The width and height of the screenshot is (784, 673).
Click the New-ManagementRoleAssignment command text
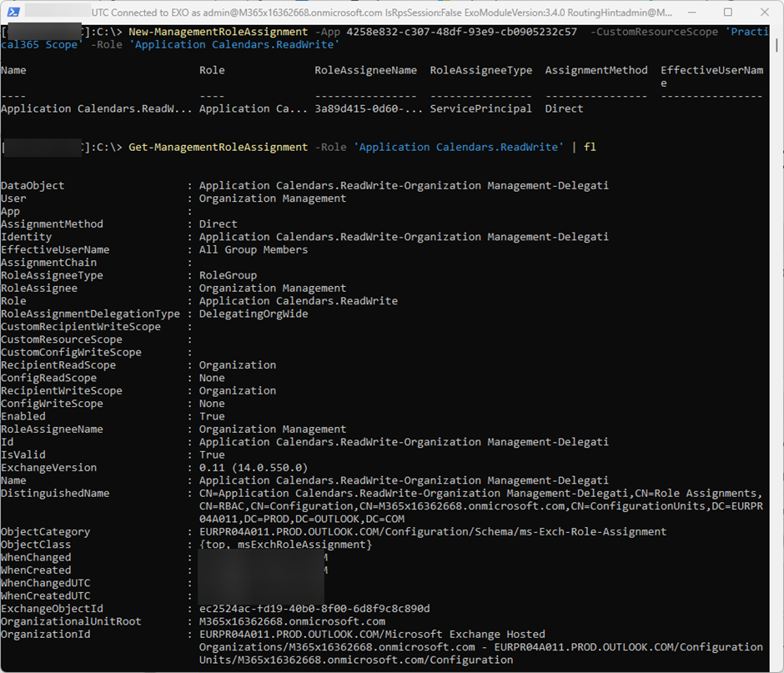pos(218,32)
